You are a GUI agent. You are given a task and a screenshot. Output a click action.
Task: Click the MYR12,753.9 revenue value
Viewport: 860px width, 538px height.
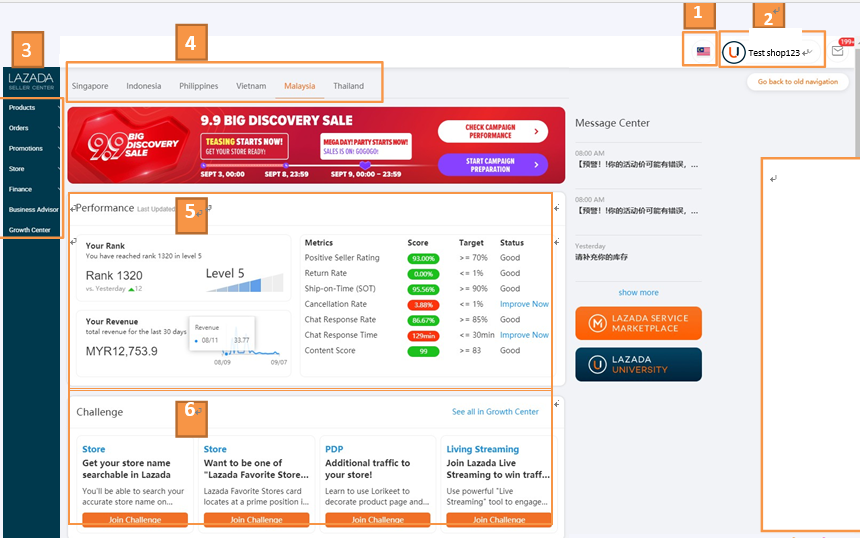(122, 351)
